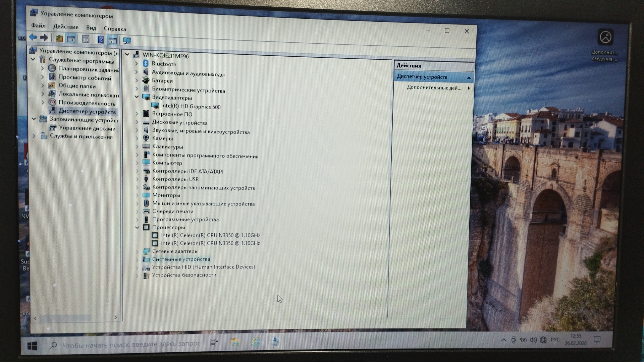Image resolution: width=644 pixels, height=362 pixels.
Task: Open the Вид menu
Action: (91, 28)
